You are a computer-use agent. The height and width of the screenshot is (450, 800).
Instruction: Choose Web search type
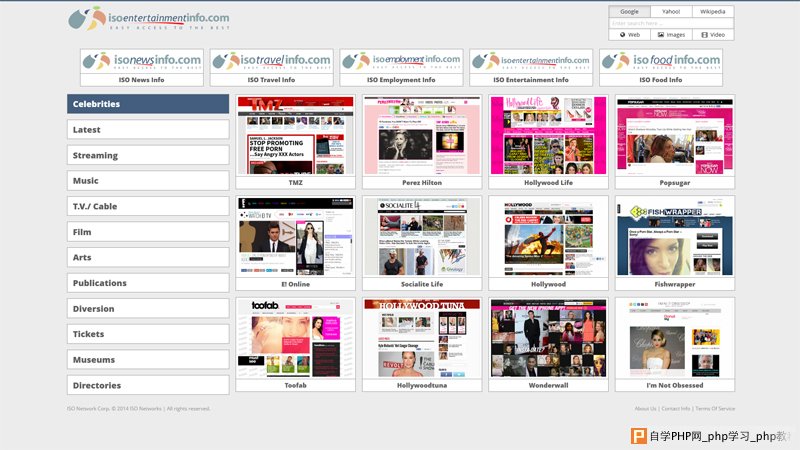[630, 35]
